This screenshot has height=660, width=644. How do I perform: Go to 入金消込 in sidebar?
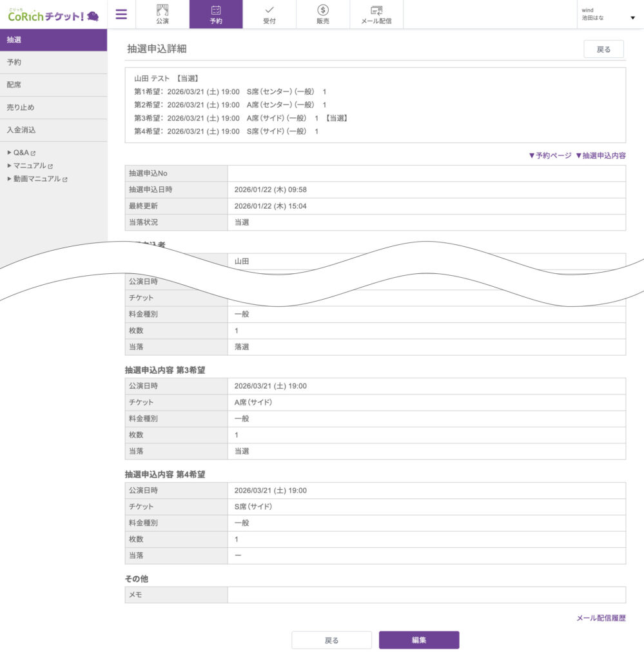coord(54,130)
